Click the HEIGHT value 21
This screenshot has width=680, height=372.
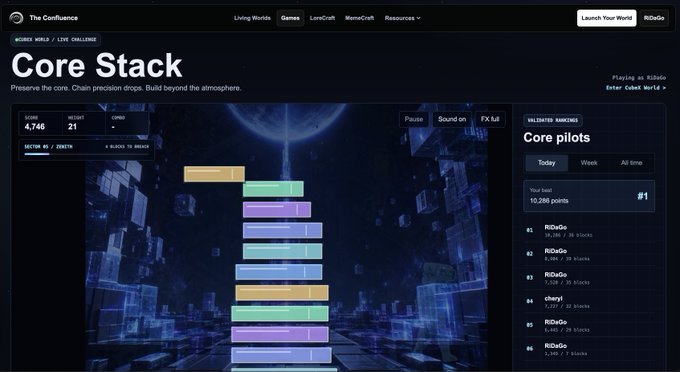tap(72, 127)
